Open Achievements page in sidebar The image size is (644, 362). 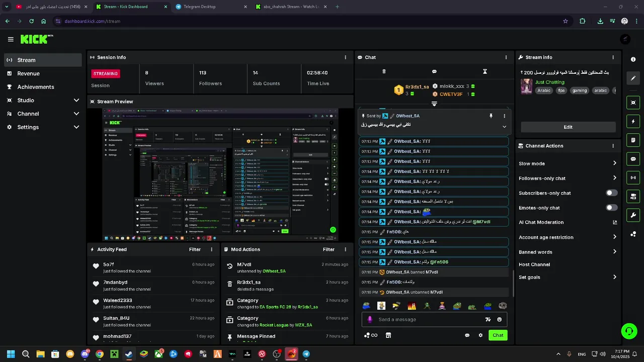[43, 87]
